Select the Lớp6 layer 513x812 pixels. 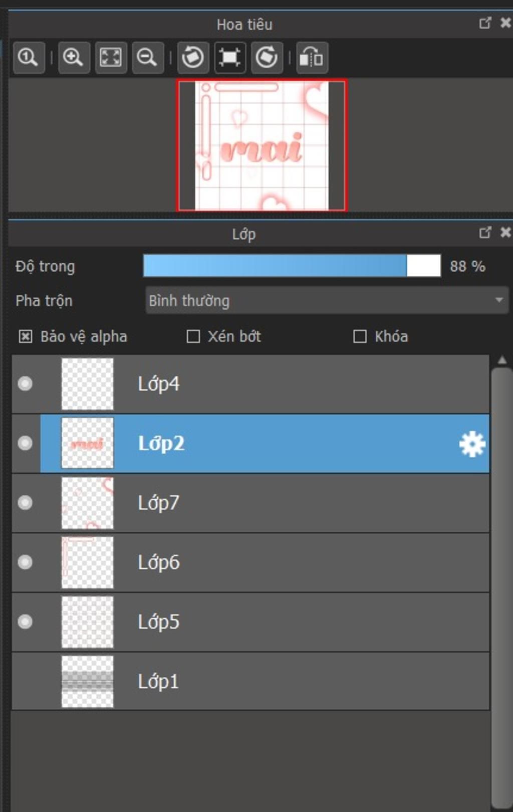tap(250, 562)
